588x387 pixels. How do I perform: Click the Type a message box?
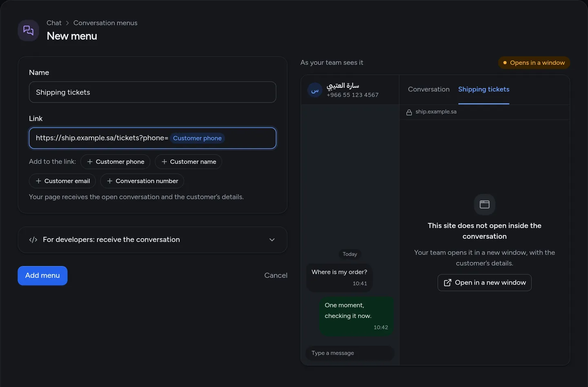pos(350,353)
